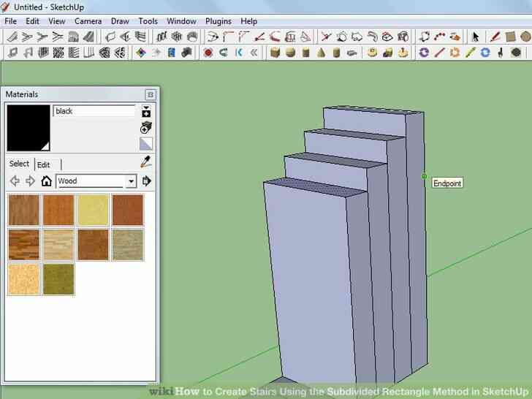Pick the pale yellow wood swatch
This screenshot has width=532, height=399.
[x=93, y=210]
